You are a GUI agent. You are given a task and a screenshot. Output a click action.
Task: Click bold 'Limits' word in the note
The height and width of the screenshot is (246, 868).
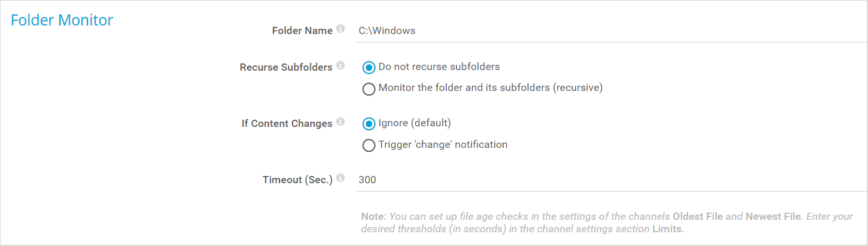tap(667, 230)
